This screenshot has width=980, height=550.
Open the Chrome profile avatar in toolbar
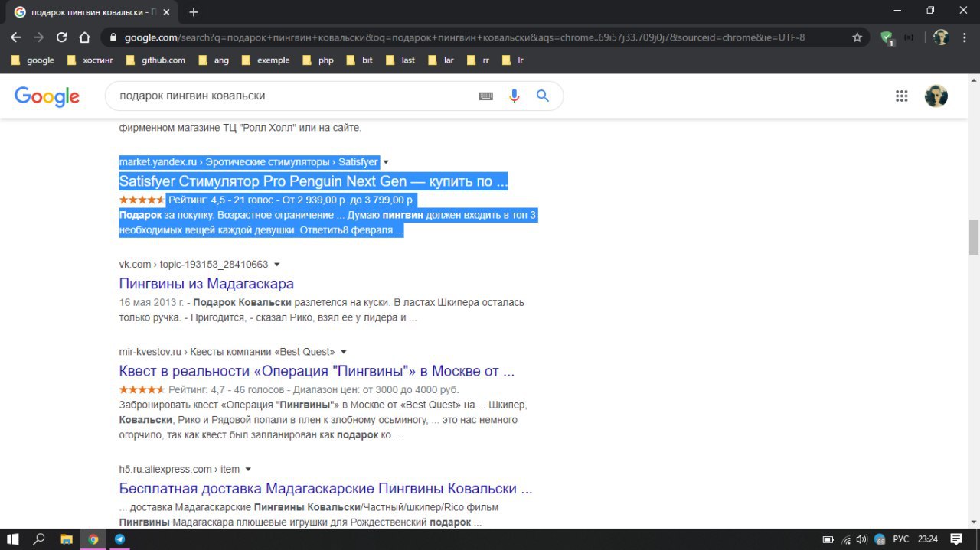941,37
